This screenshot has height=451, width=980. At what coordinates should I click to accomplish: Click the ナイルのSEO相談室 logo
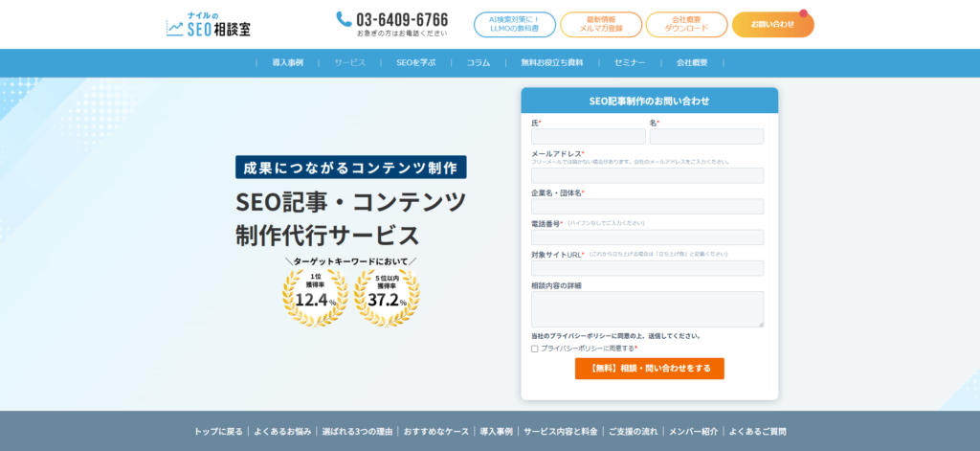(x=208, y=24)
